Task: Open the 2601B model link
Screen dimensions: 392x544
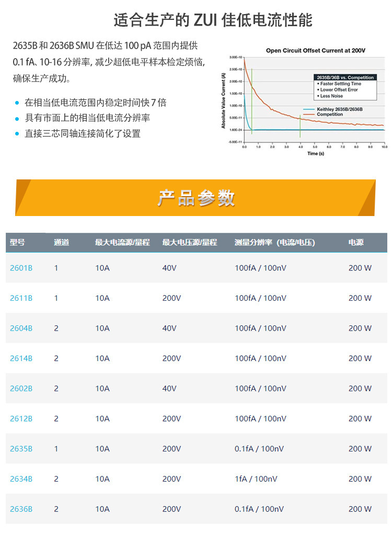Action: 21,268
